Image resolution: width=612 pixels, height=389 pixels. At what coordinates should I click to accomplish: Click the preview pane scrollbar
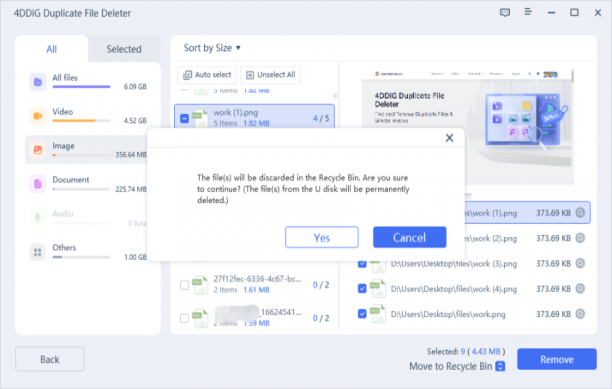(x=573, y=75)
